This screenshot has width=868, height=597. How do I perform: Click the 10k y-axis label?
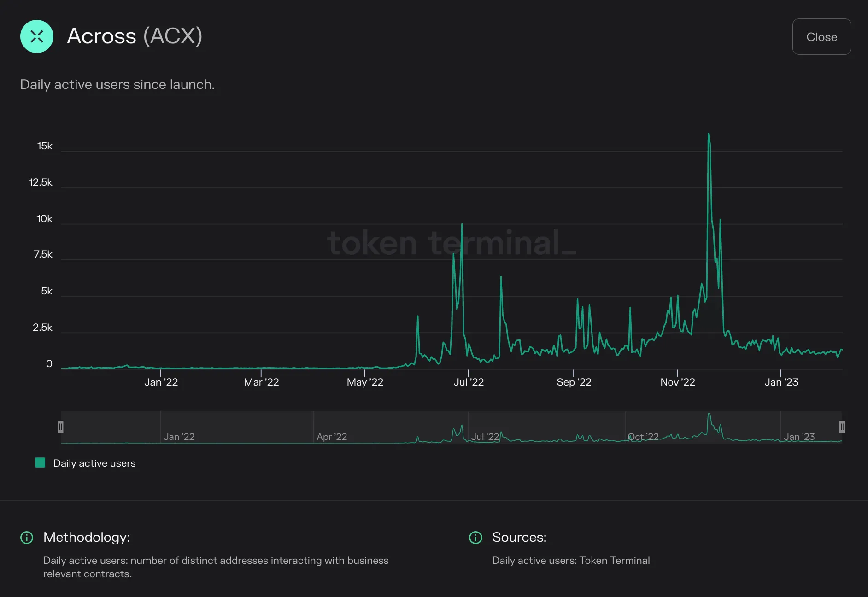[44, 219]
